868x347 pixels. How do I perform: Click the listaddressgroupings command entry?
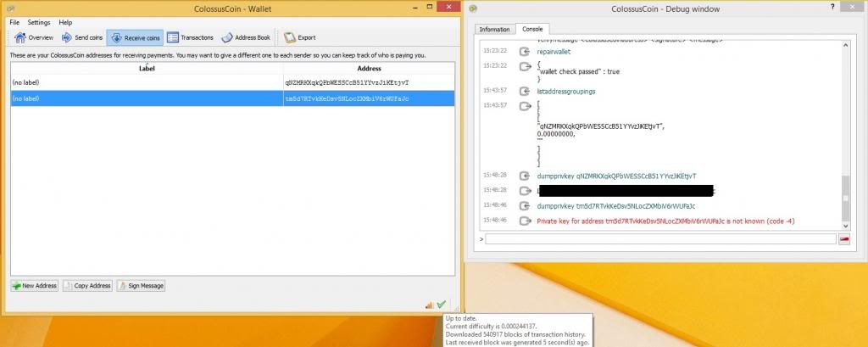(x=566, y=91)
